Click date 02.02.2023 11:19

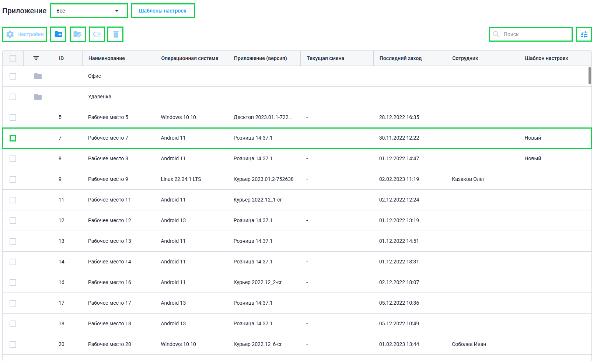pyautogui.click(x=399, y=179)
